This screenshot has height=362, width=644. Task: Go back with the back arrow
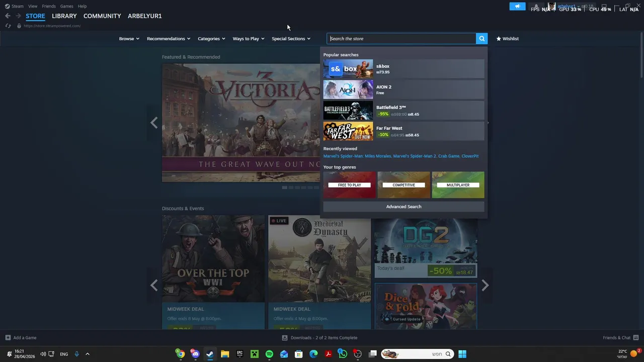pos(8,16)
